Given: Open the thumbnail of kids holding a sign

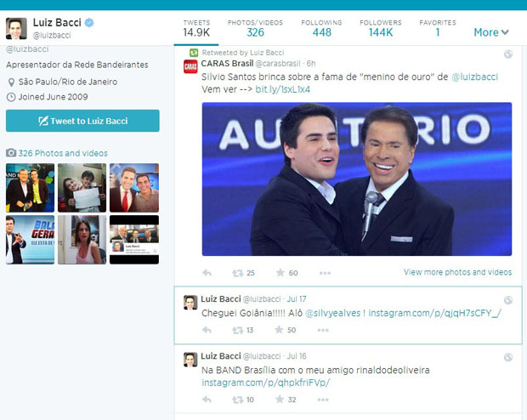Looking at the screenshot, I should pos(82,188).
